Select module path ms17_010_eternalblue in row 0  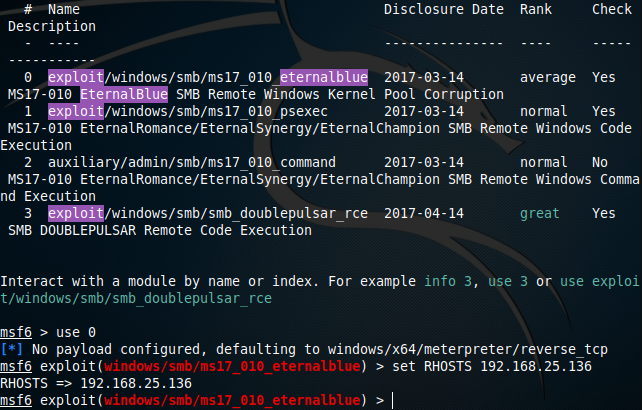point(208,77)
